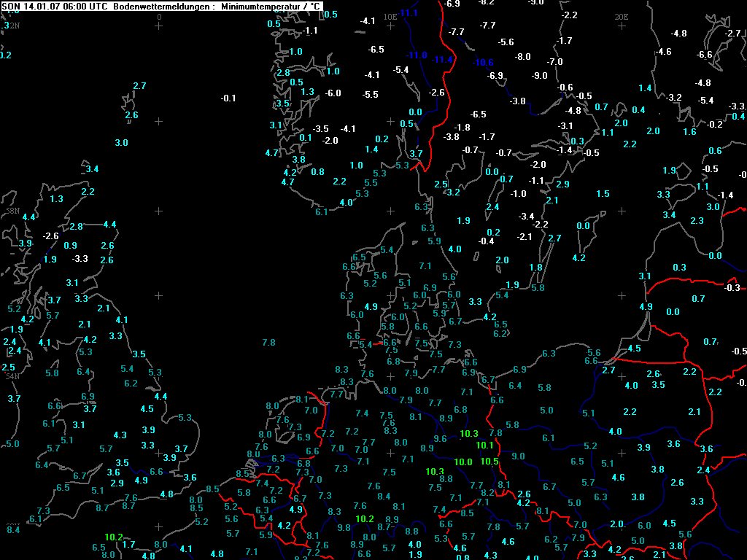Select the blue -10.6 temperature reading

[482, 63]
